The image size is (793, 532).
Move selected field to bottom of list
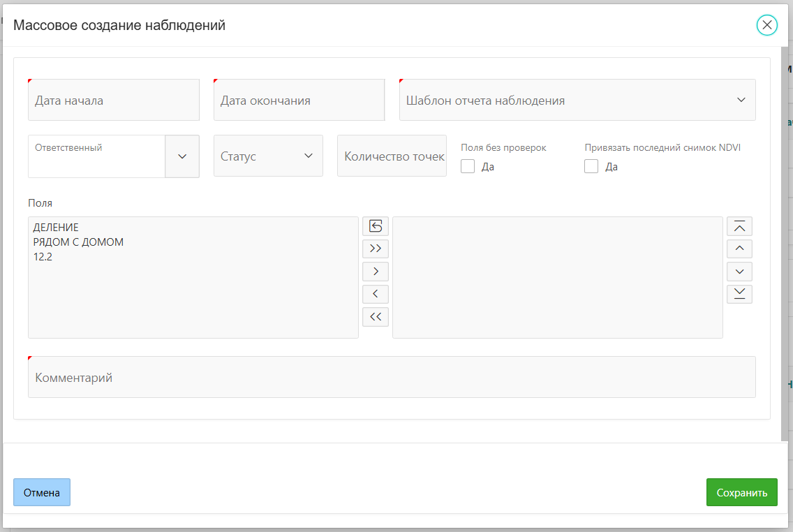[x=739, y=294]
